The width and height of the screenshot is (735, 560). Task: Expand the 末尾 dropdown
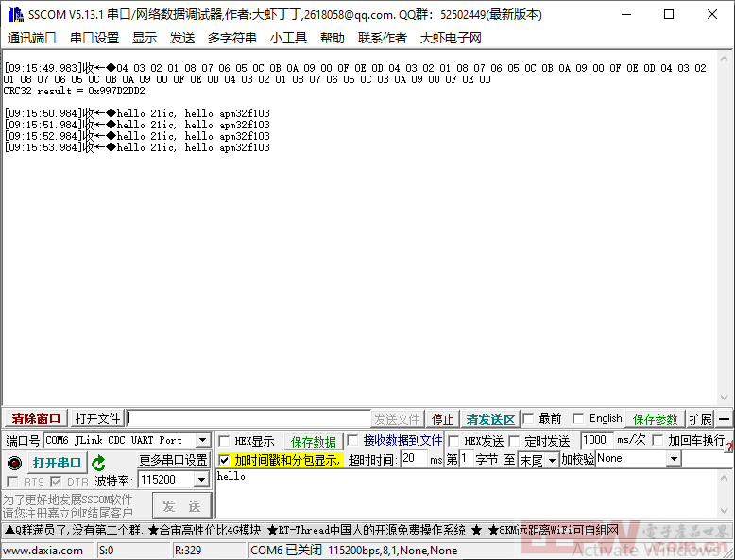coord(553,460)
